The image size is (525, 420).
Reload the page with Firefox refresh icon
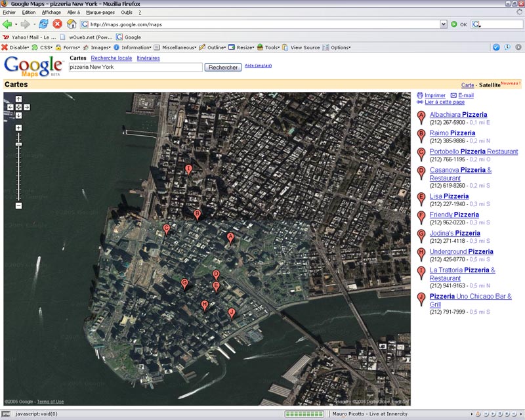click(43, 24)
